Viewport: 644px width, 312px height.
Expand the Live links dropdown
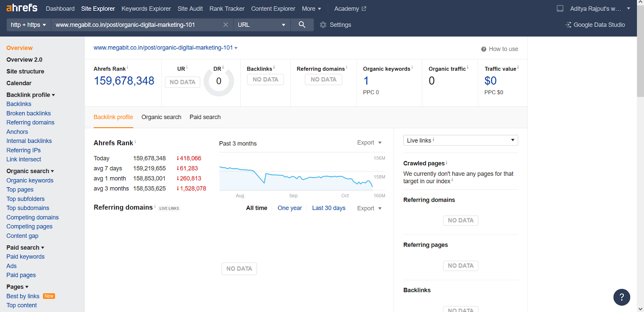point(460,141)
